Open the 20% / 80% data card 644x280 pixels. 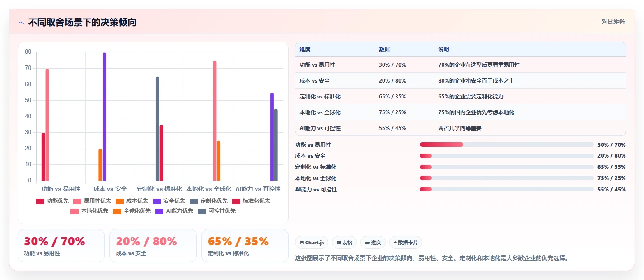coord(153,246)
